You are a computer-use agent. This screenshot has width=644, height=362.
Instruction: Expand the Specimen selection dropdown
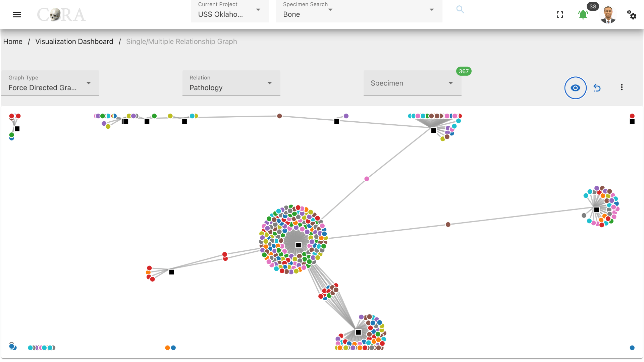(412, 83)
